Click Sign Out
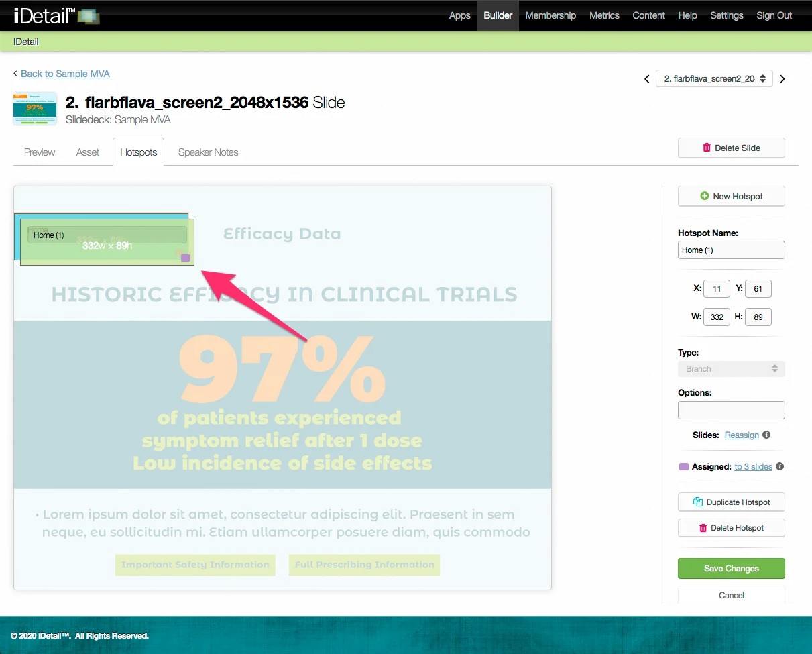This screenshot has height=654, width=812. coord(774,15)
